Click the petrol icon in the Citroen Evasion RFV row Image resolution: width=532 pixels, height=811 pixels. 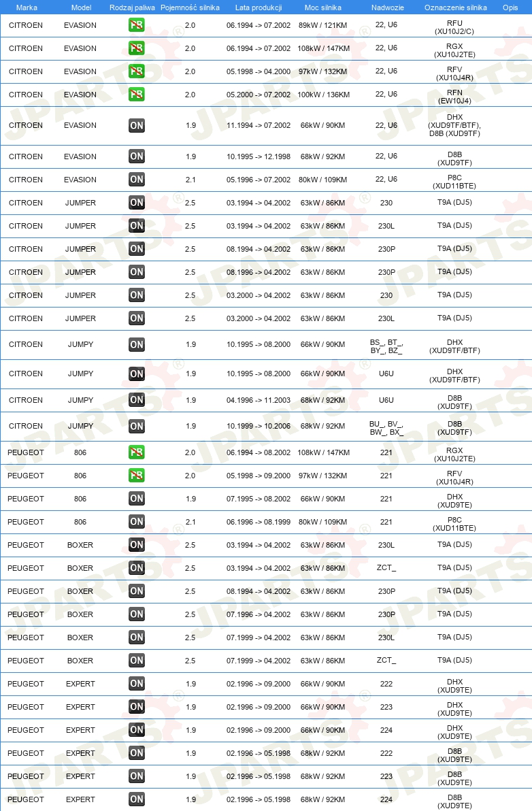click(x=137, y=71)
